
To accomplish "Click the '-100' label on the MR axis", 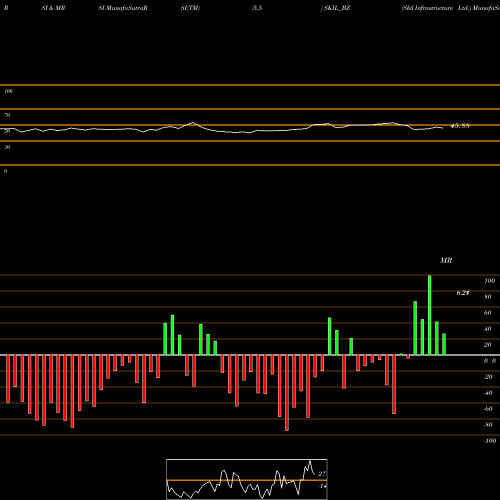I will click(490, 441).
